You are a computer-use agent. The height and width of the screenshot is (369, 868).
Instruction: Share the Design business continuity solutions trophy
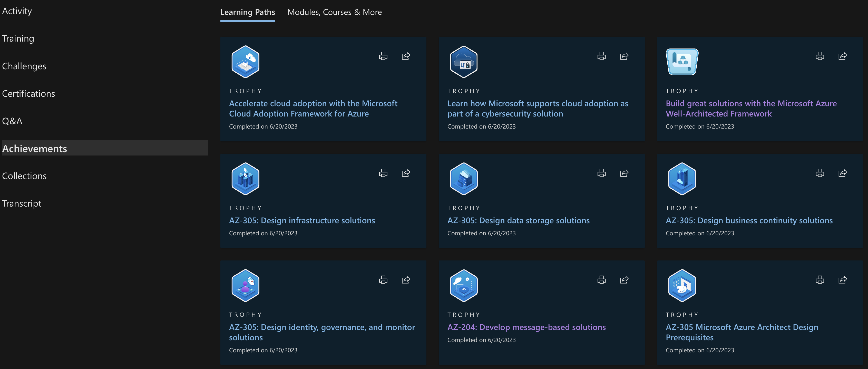842,173
